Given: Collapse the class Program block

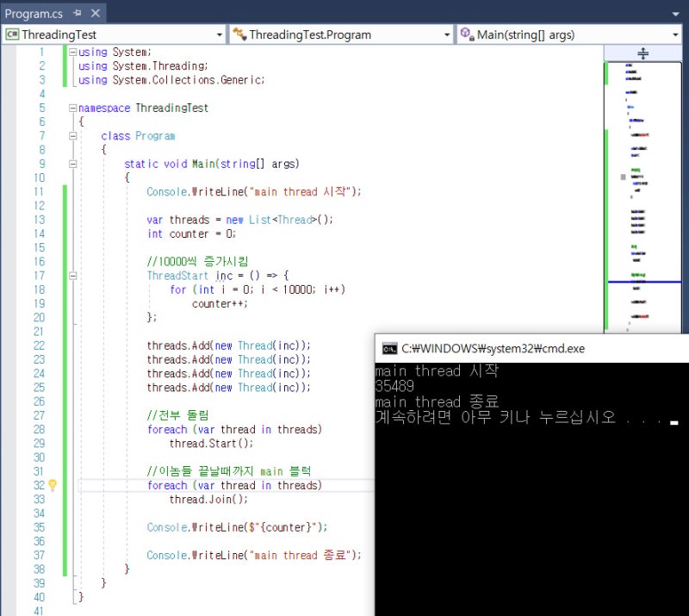Looking at the screenshot, I should 72,136.
